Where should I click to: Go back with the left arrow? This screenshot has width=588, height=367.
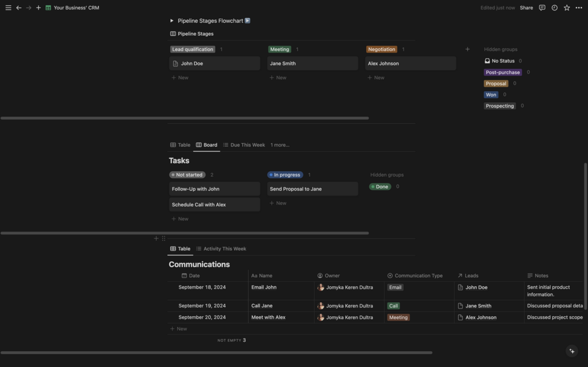pyautogui.click(x=19, y=8)
